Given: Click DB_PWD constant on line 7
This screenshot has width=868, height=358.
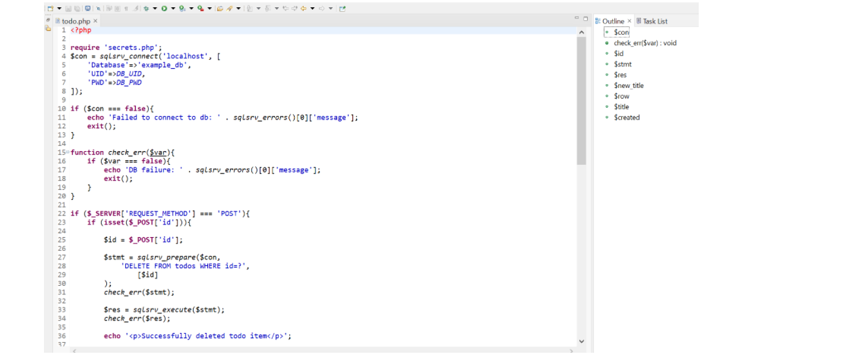Looking at the screenshot, I should click(129, 82).
